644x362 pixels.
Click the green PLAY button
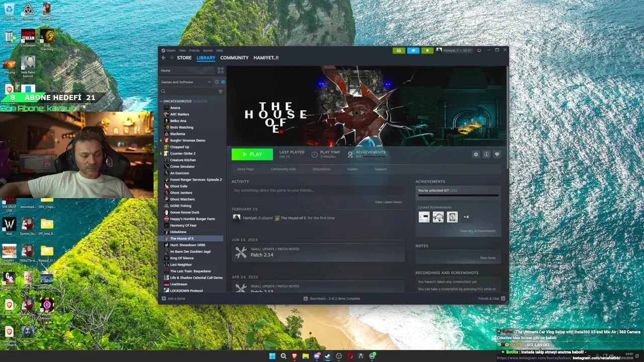tap(252, 154)
